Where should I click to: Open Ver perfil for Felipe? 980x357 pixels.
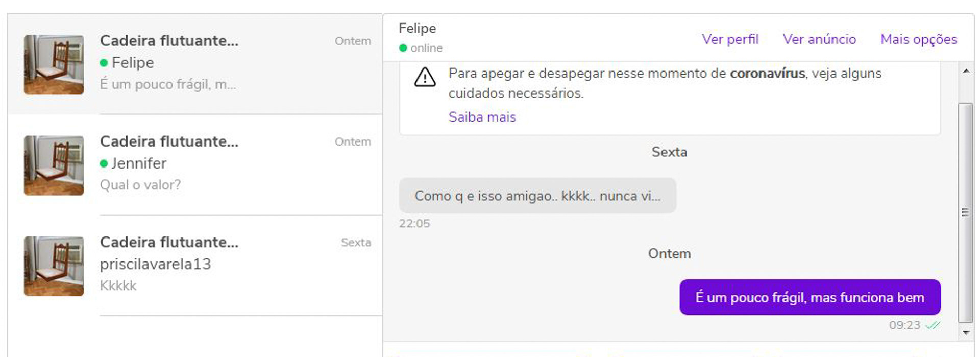click(730, 39)
